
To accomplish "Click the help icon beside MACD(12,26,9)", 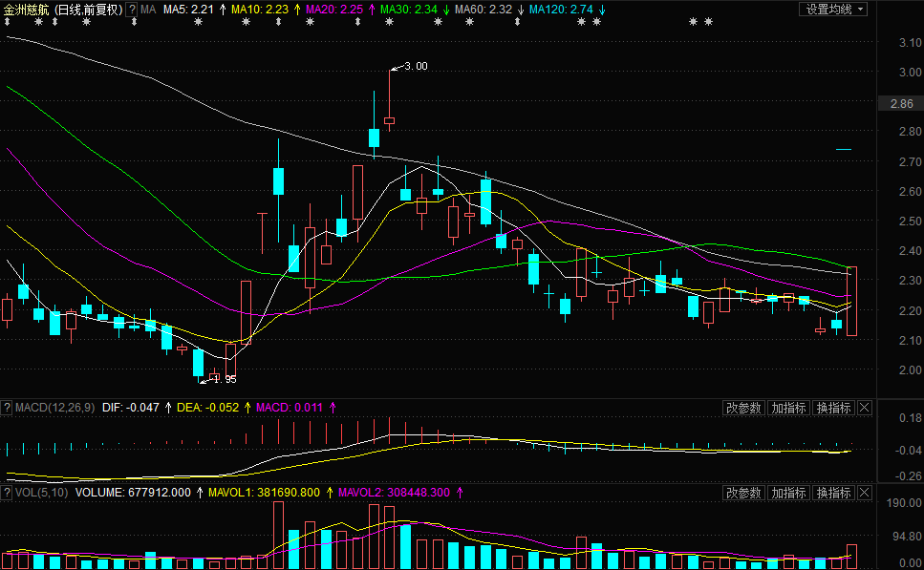I will pos(8,408).
